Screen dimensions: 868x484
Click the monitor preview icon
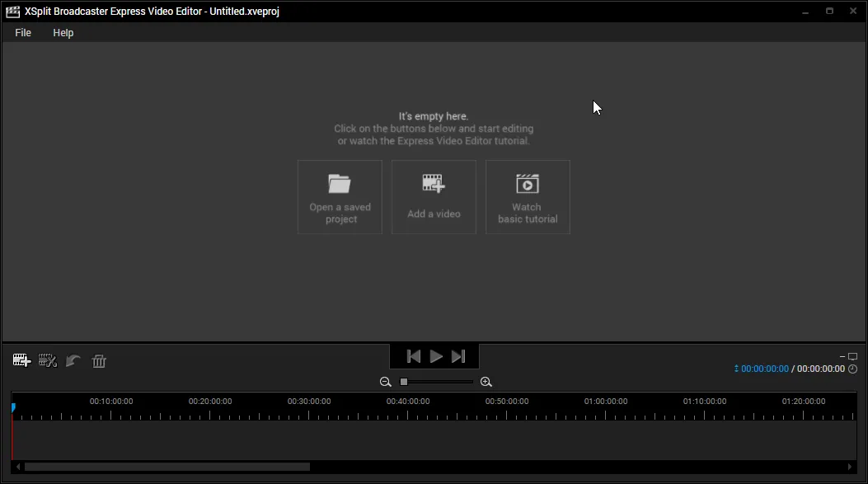[853, 357]
